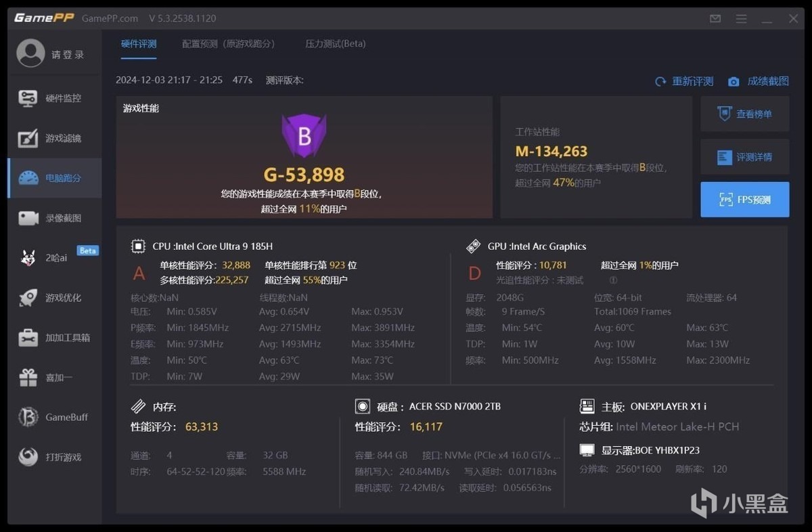This screenshot has height=532, width=812.
Task: Click the CPU chip icon
Action: [x=138, y=246]
